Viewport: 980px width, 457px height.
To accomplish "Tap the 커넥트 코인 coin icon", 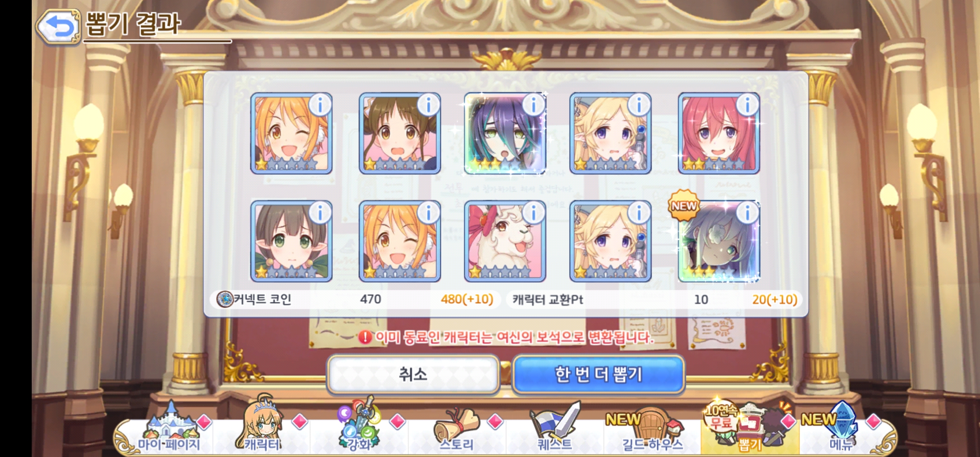I will 225,299.
